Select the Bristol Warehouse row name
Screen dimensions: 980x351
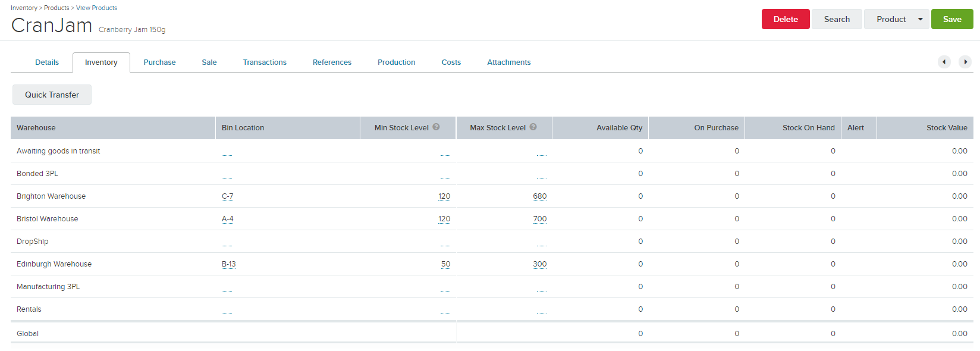(x=48, y=219)
